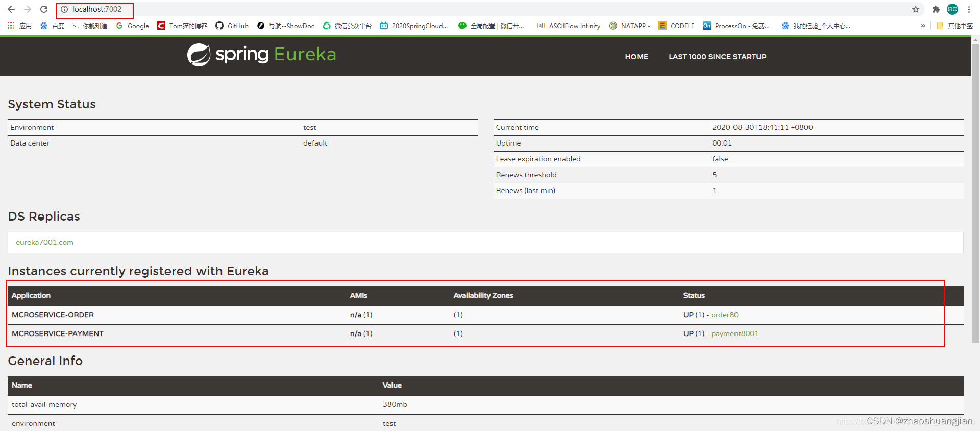The image size is (980, 431).
Task: Open the NATAPP bookmark
Action: 630,26
